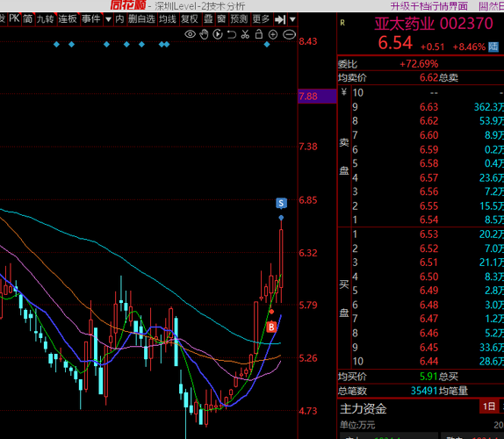Click the 叠 overlay button
Screen dimensions: 504x439
[208, 19]
